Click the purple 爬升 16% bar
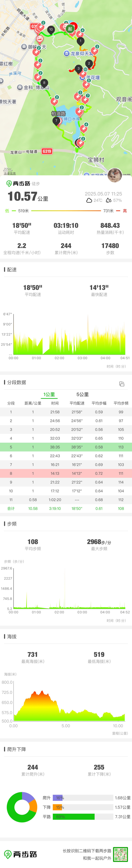Image resolution: width=132 pixels, height=868 pixels. pyautogui.click(x=58, y=798)
